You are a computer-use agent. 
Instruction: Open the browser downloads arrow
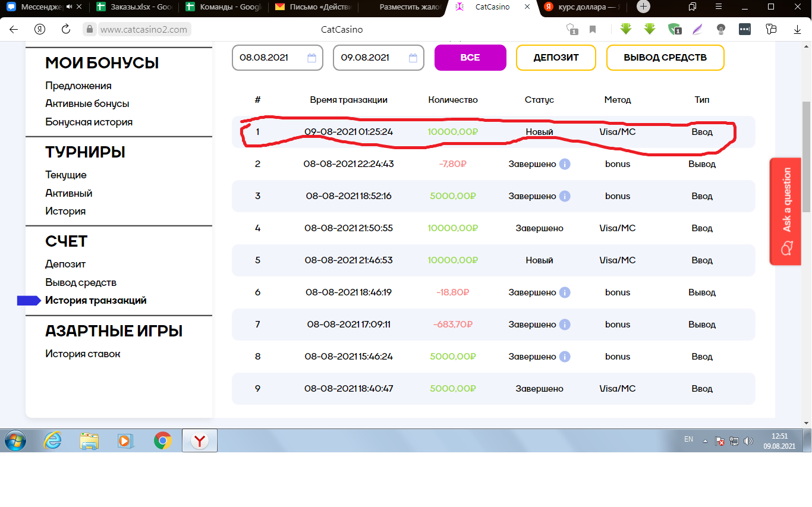point(798,29)
